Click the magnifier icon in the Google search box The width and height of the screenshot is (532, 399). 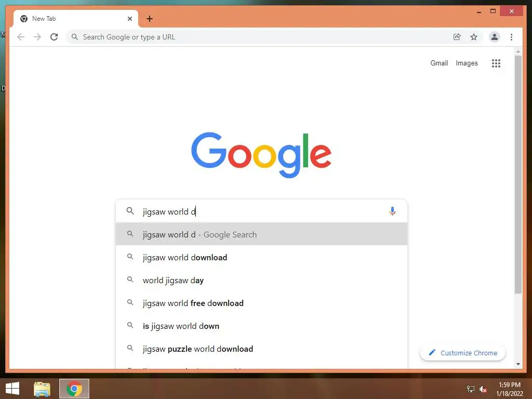[x=130, y=211]
